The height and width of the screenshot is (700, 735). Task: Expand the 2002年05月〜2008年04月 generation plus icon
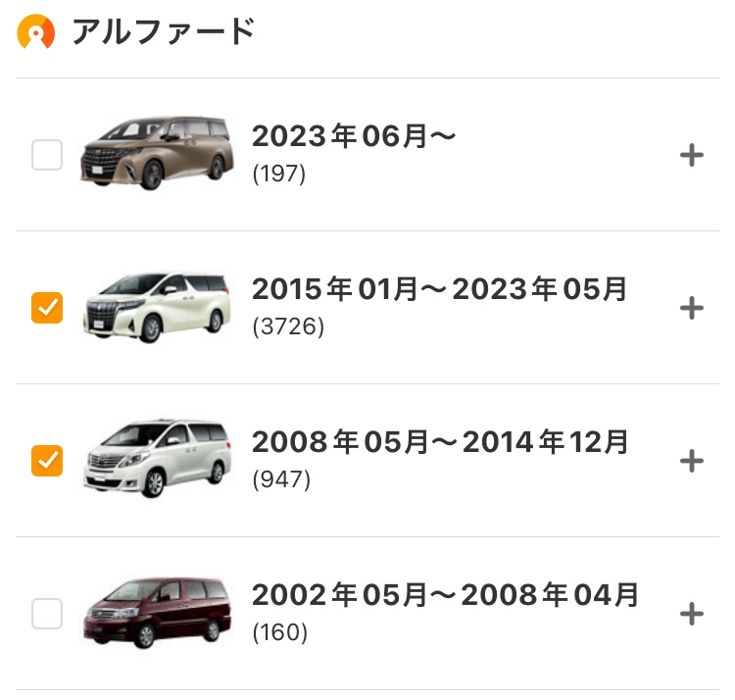pyautogui.click(x=692, y=614)
